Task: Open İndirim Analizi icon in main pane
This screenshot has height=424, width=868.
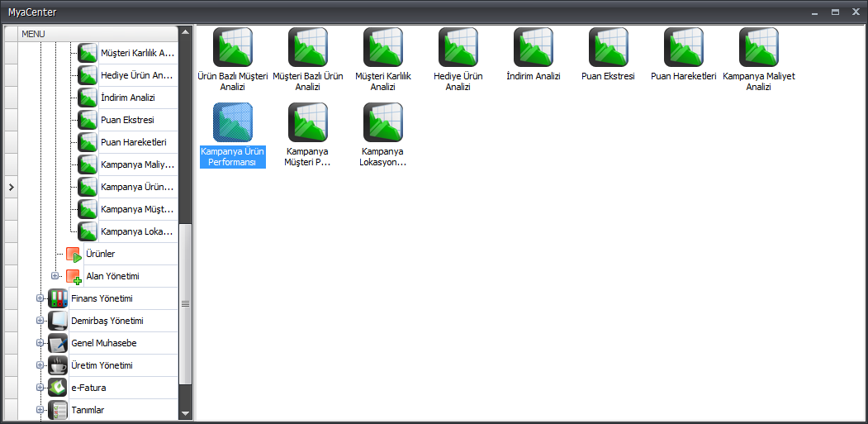Action: tap(534, 47)
